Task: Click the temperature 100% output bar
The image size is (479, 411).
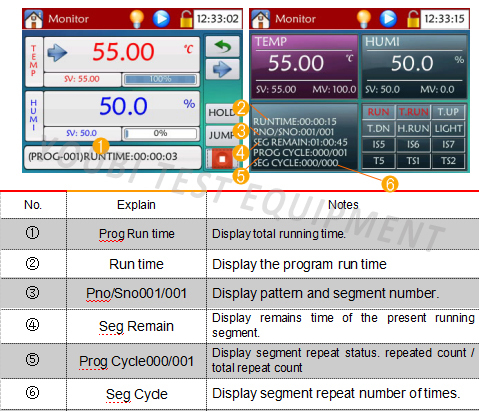Action: [x=160, y=79]
